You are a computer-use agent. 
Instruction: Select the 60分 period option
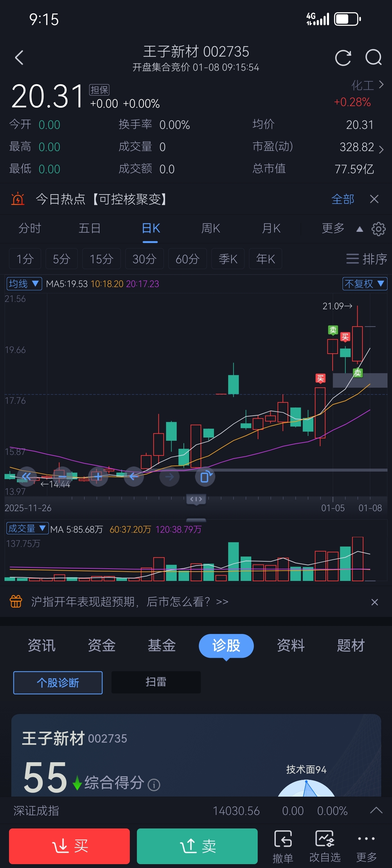point(187,259)
